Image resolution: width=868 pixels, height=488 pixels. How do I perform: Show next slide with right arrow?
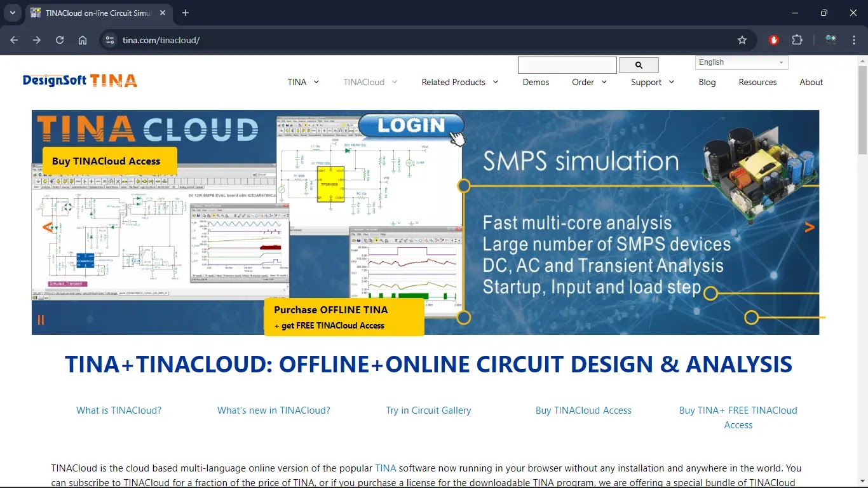tap(809, 227)
